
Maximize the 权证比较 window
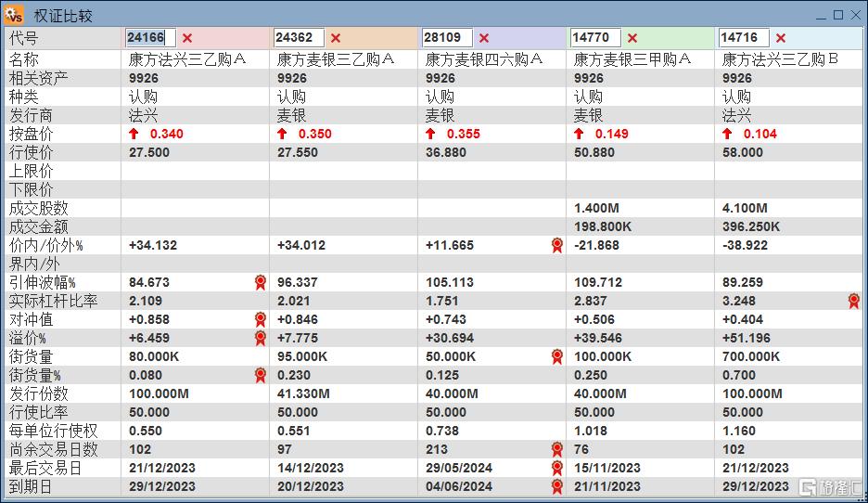pyautogui.click(x=838, y=15)
